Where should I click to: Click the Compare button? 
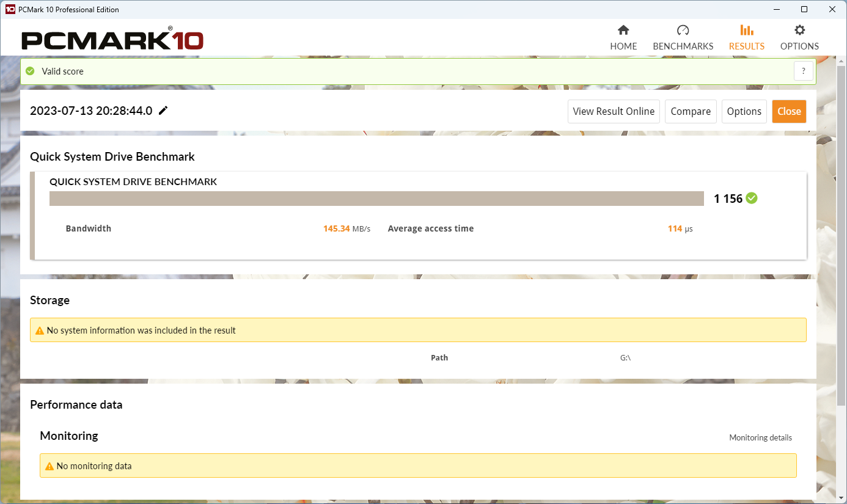[x=691, y=111]
